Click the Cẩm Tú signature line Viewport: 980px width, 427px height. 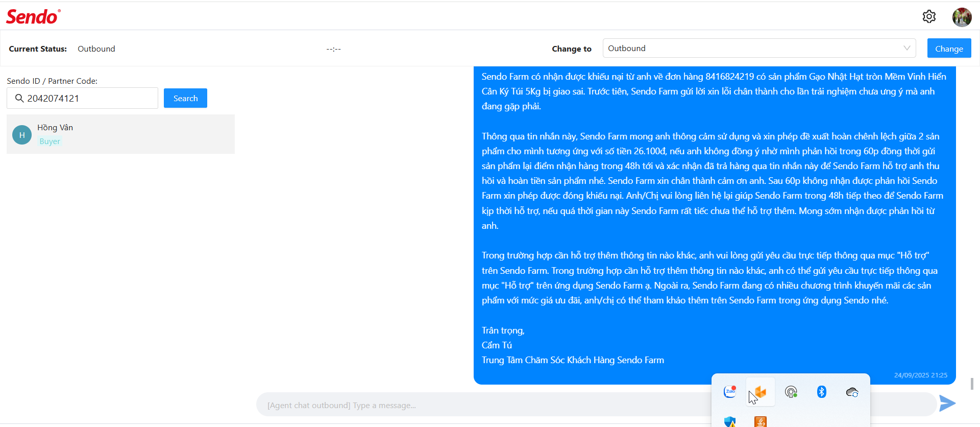click(497, 345)
